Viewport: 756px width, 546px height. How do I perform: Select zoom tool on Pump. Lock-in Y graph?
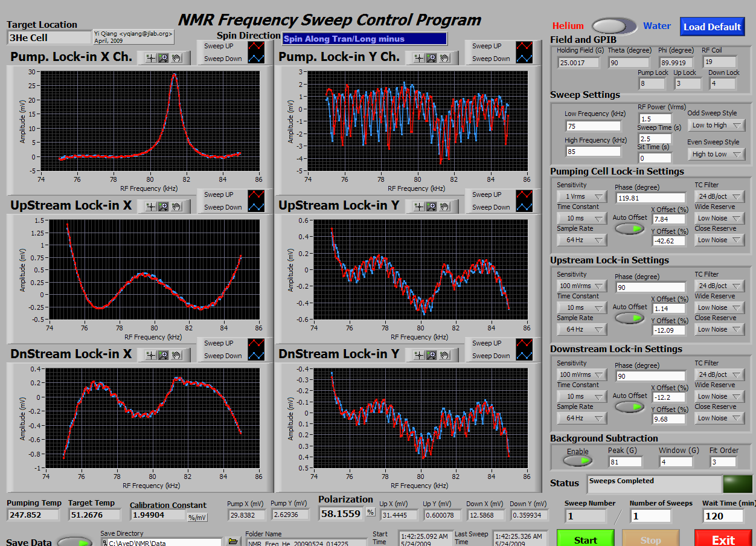click(x=431, y=58)
